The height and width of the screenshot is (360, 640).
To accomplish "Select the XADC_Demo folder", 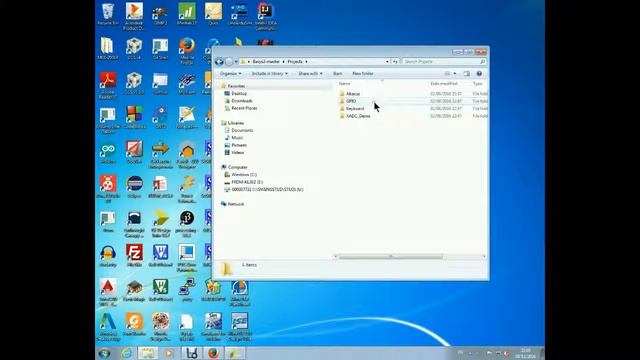I will point(358,116).
